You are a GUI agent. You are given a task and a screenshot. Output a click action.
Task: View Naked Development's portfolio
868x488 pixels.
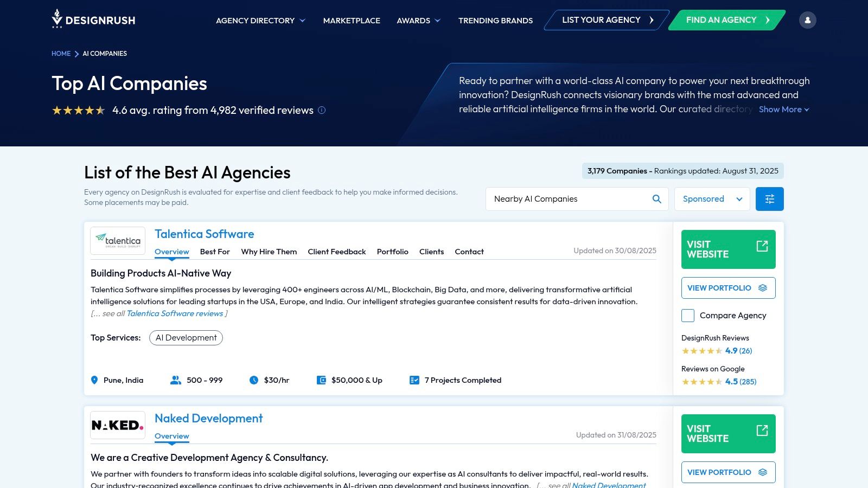pos(728,472)
